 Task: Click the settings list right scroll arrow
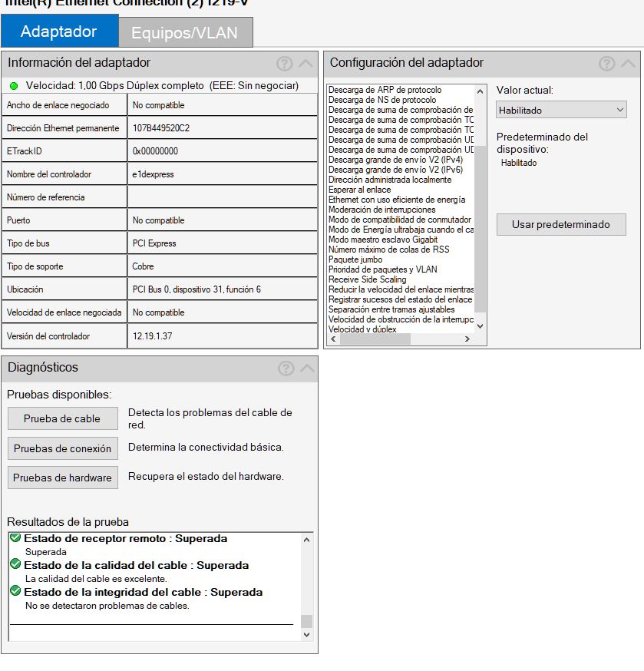467,339
